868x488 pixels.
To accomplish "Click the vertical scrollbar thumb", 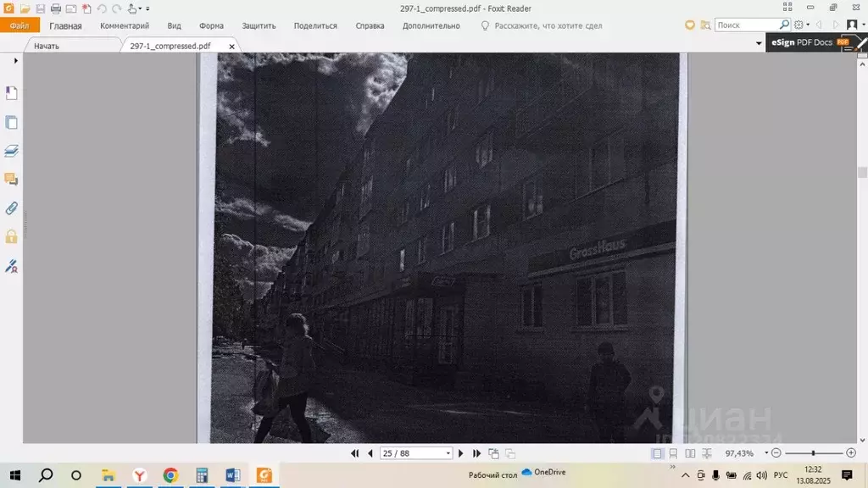I will 862,172.
